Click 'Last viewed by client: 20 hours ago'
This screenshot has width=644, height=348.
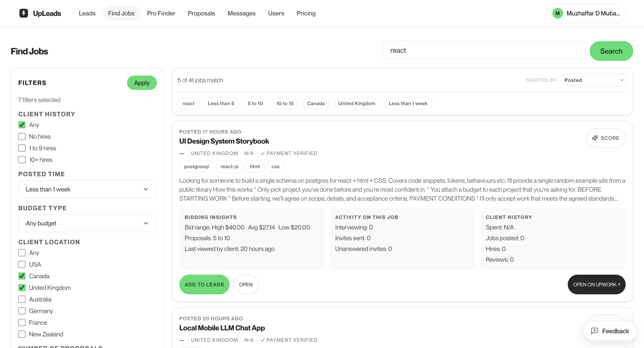229,249
